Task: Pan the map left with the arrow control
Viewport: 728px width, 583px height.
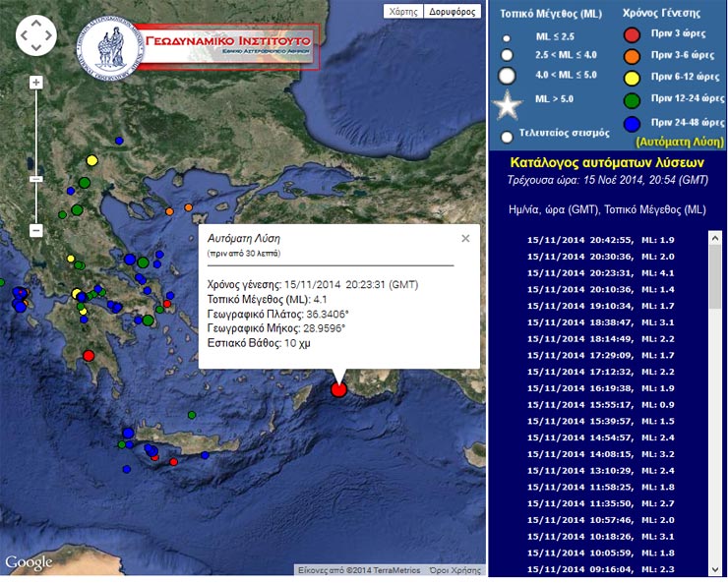Action: tap(25, 35)
